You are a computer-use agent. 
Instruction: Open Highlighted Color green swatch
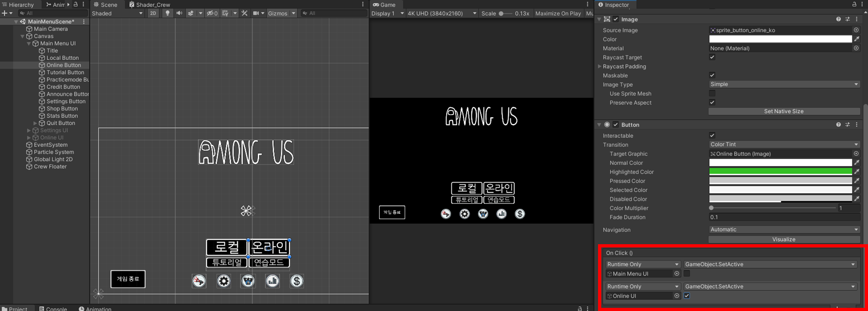tap(780, 172)
